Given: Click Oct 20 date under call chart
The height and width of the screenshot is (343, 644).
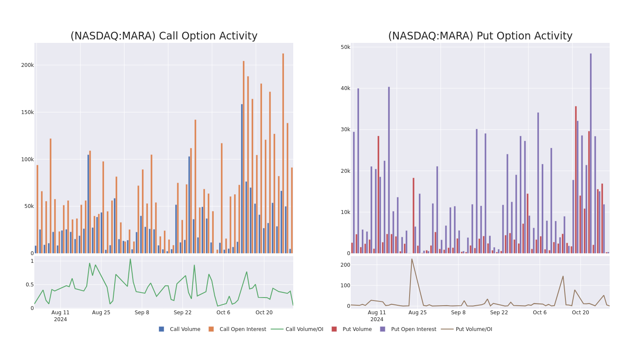Looking at the screenshot, I should pyautogui.click(x=264, y=313).
